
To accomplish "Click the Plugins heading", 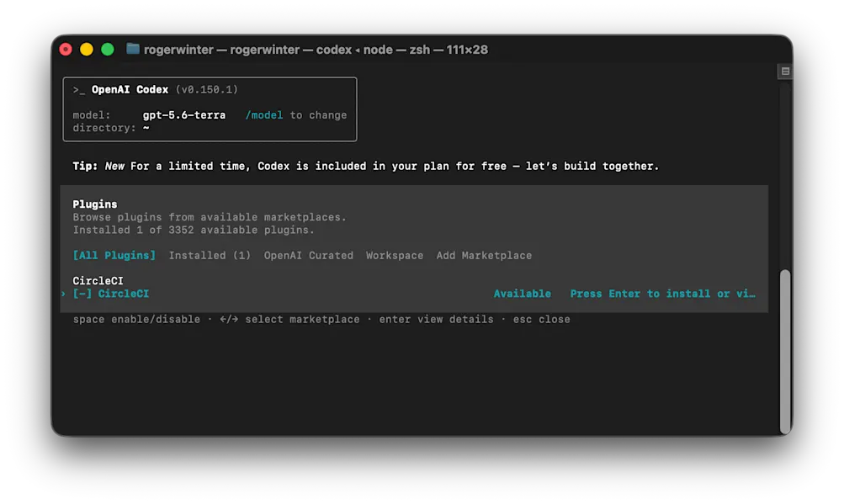I will click(95, 204).
